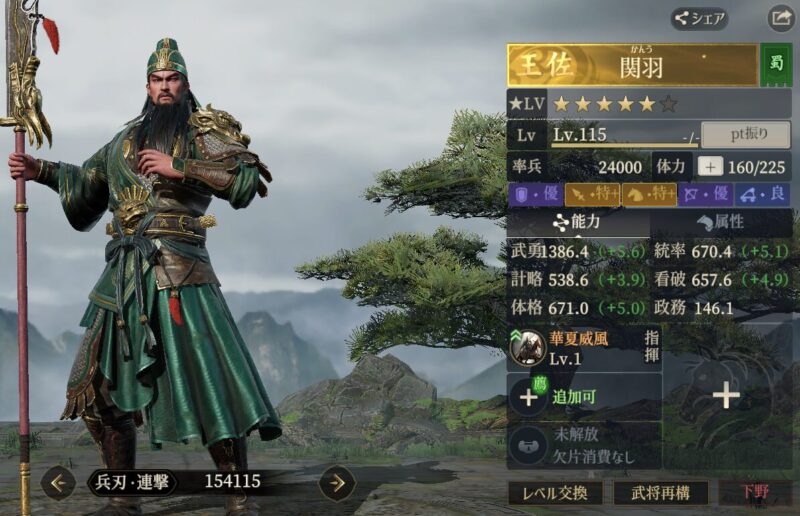This screenshot has height=516, width=800.
Task: Select the cavalry aptitude 特+ horse icon
Action: point(649,194)
